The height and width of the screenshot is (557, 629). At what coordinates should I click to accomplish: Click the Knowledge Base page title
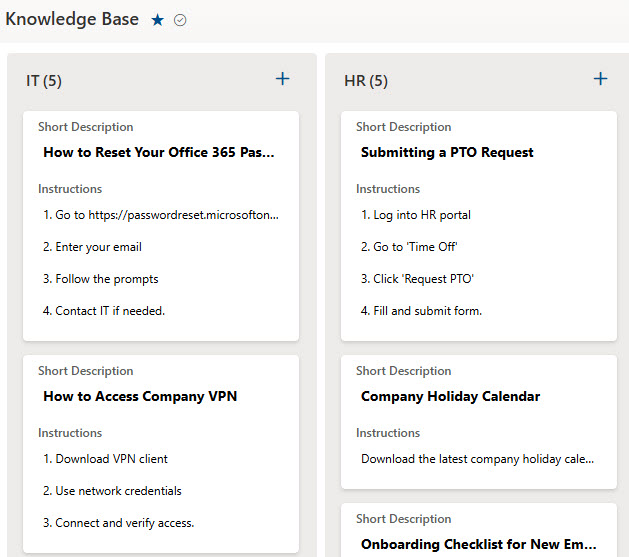point(72,19)
